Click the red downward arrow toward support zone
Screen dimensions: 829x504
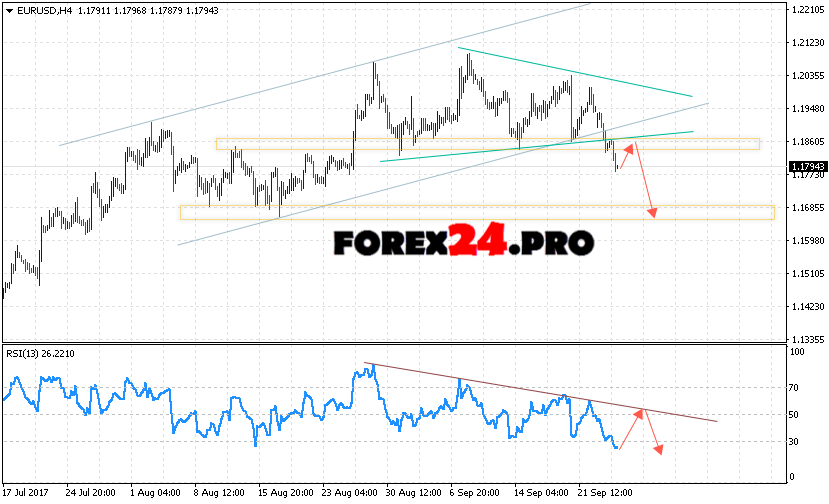[x=646, y=182]
